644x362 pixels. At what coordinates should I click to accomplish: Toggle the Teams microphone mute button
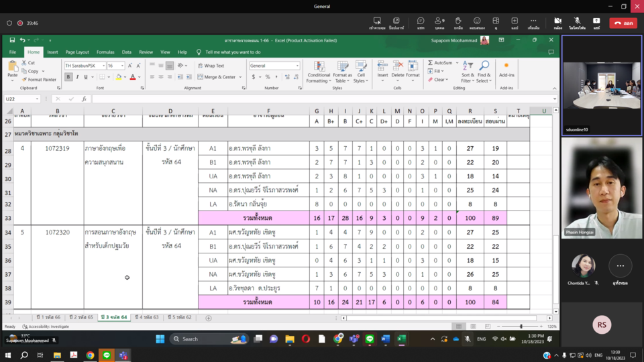coord(577,23)
